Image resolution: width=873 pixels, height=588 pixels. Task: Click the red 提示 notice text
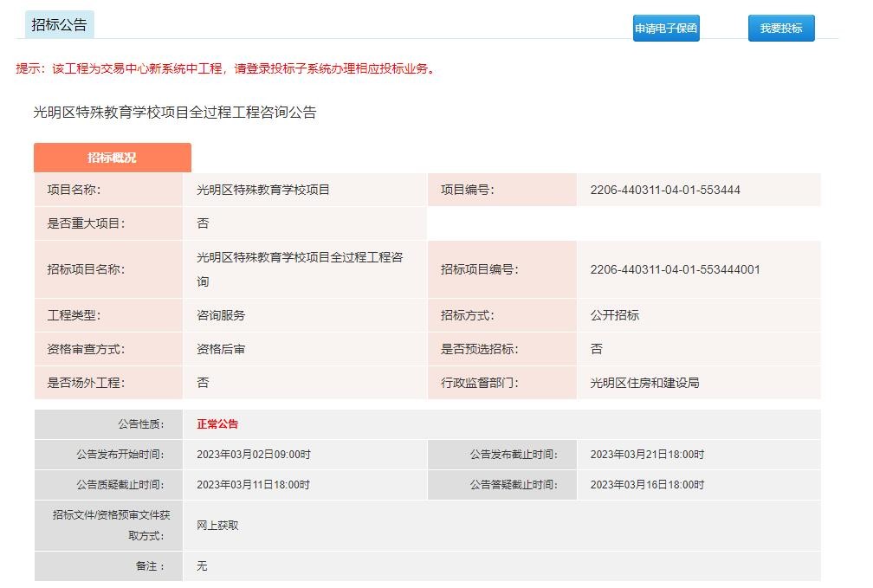click(x=225, y=69)
